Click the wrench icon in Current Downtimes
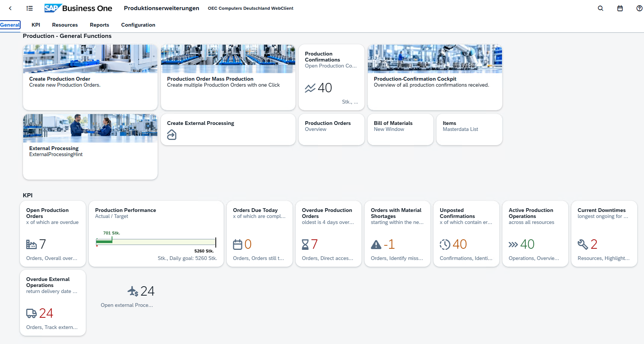 tap(583, 245)
